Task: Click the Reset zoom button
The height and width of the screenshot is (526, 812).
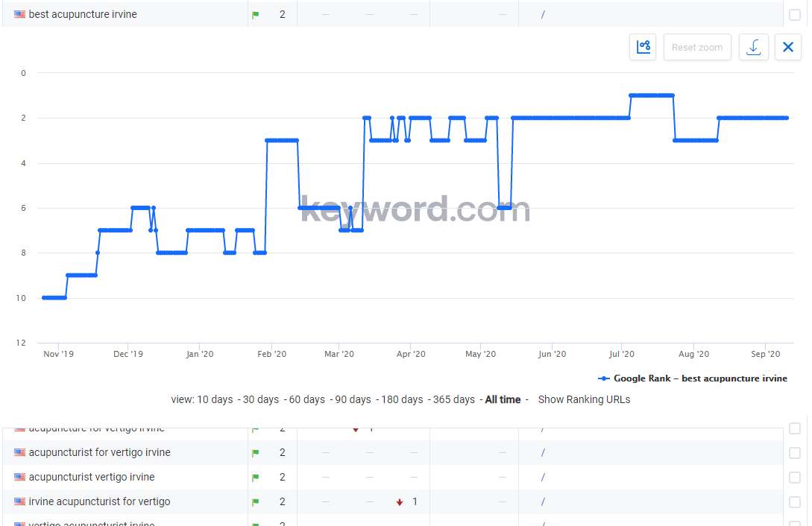Action: (697, 47)
